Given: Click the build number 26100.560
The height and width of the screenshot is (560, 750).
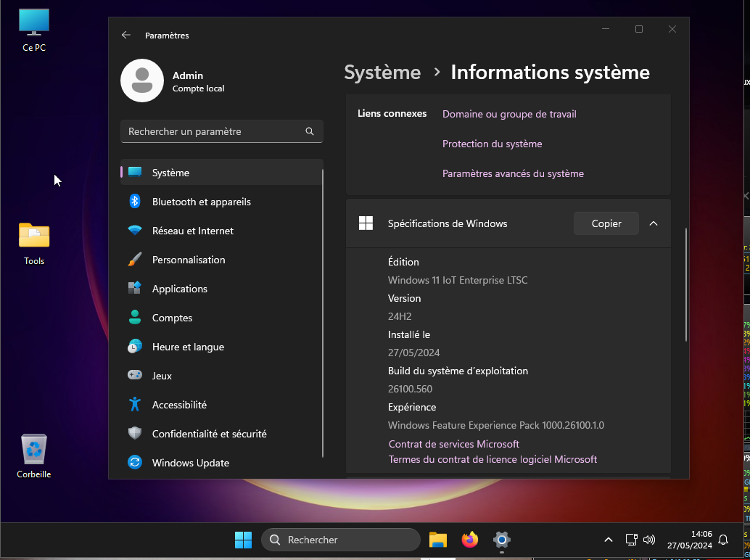Looking at the screenshot, I should tap(410, 389).
